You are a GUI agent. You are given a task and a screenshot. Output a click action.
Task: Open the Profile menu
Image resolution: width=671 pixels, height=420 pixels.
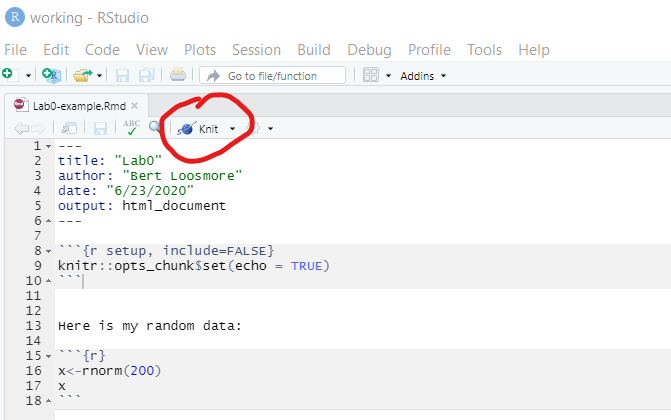click(x=429, y=50)
